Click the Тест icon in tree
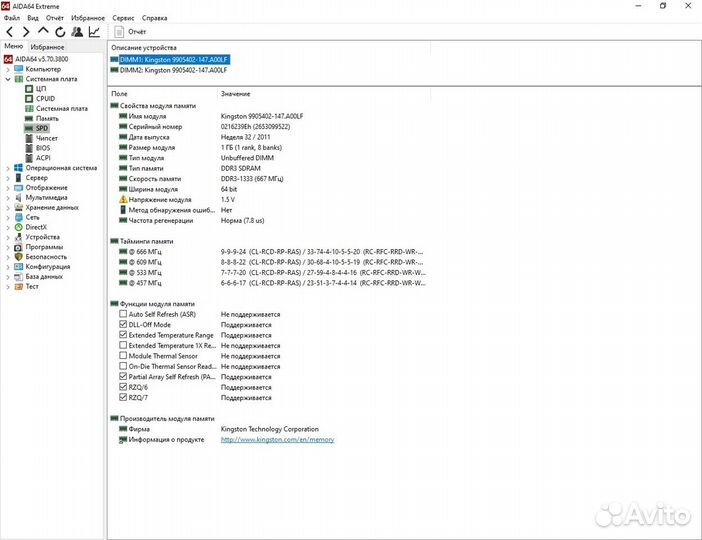702x540 pixels. point(18,287)
